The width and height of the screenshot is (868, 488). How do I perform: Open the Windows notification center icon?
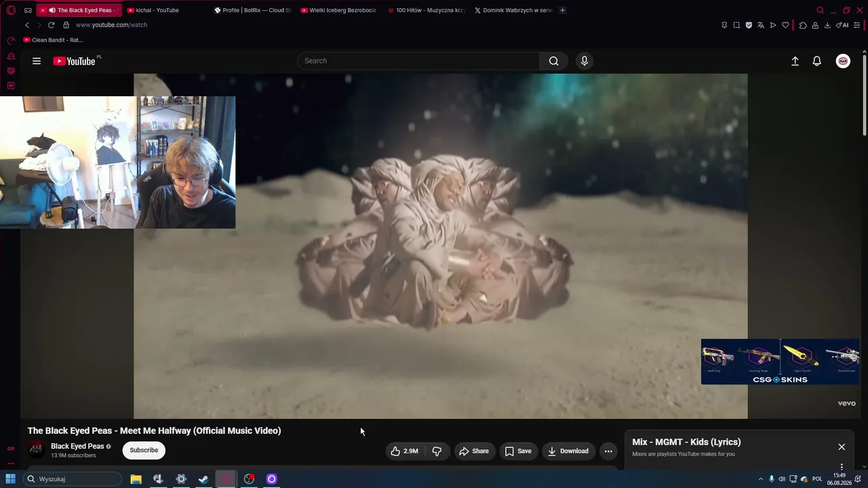pos(858,479)
